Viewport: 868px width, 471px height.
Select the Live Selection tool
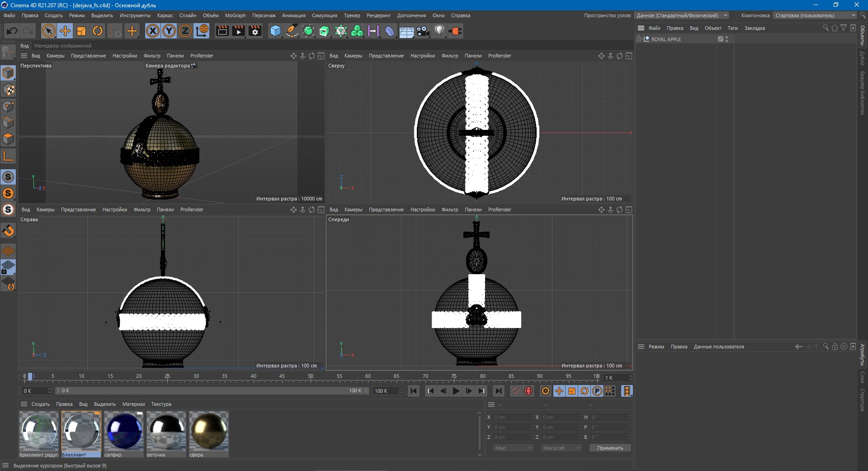[x=48, y=31]
